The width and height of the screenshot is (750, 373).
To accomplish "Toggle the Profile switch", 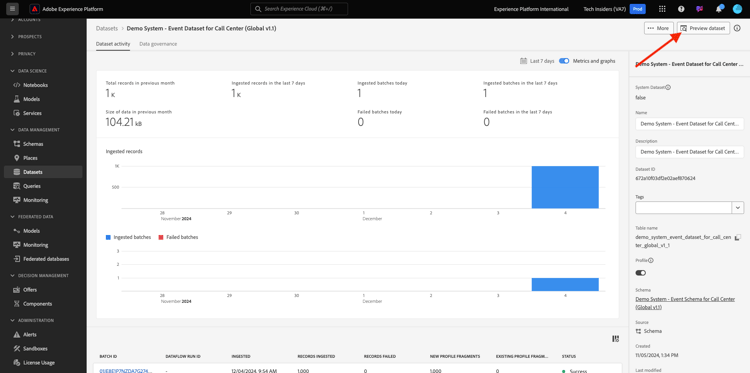I will [640, 273].
